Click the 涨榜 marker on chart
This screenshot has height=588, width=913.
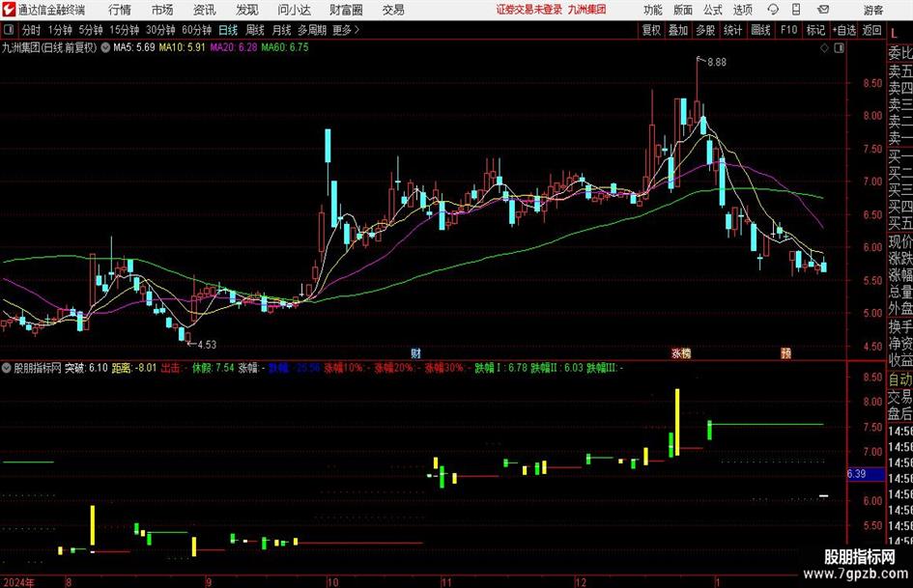coord(681,352)
